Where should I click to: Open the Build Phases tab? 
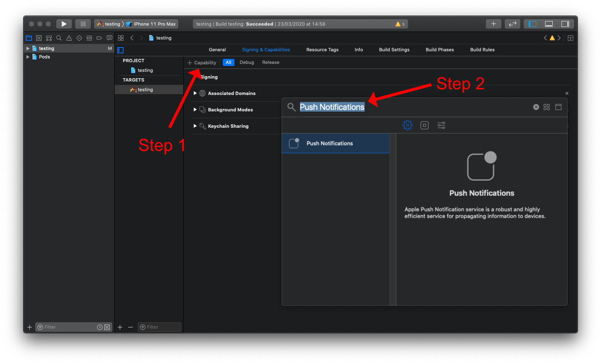pyautogui.click(x=440, y=50)
